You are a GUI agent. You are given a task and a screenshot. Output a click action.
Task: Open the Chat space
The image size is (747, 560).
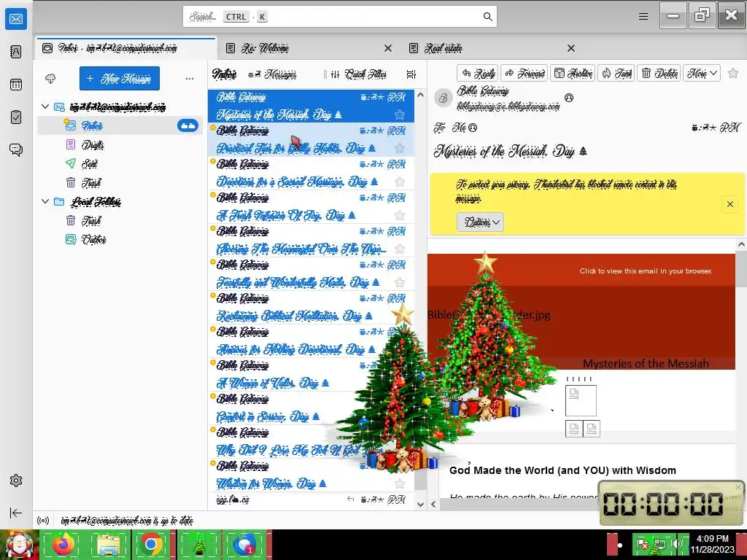pyautogui.click(x=16, y=149)
